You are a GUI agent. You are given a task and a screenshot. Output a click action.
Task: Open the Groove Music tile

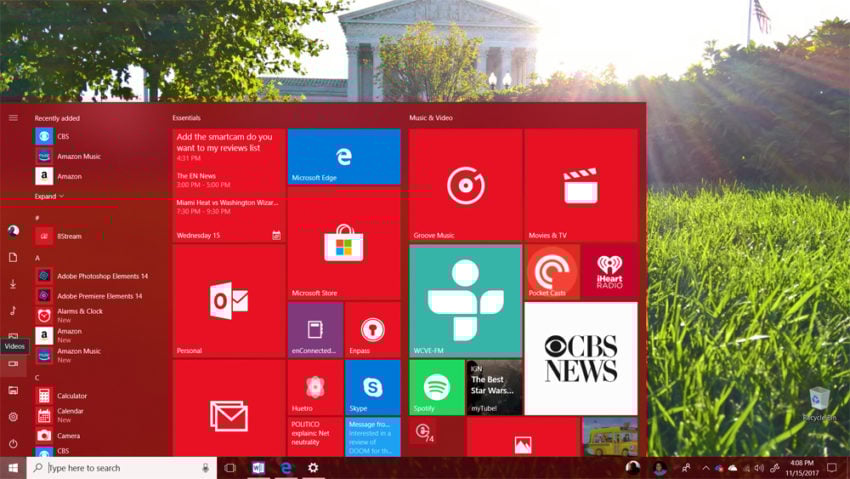click(466, 185)
